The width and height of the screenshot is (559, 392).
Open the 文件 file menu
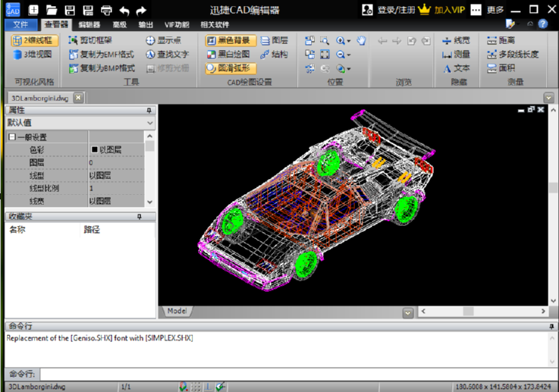pyautogui.click(x=20, y=25)
